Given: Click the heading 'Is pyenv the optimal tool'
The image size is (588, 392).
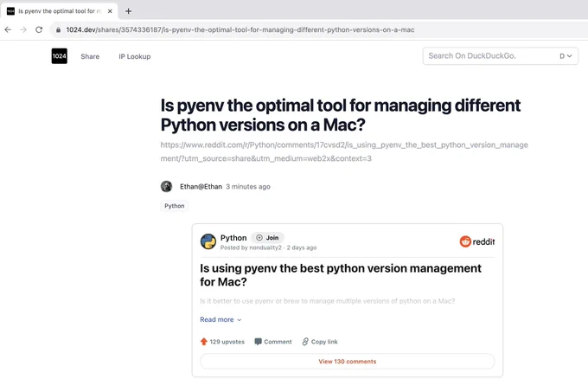Looking at the screenshot, I should click(341, 115).
